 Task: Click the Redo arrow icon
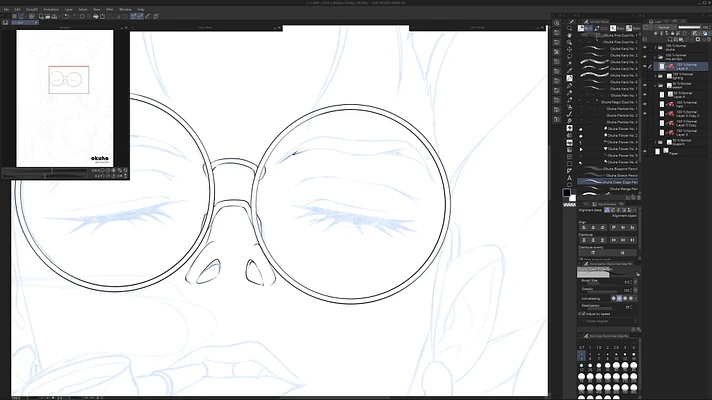point(74,16)
